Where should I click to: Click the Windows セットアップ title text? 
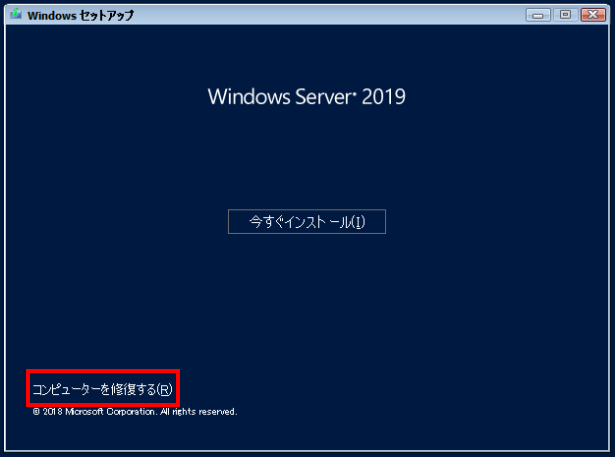click(81, 15)
